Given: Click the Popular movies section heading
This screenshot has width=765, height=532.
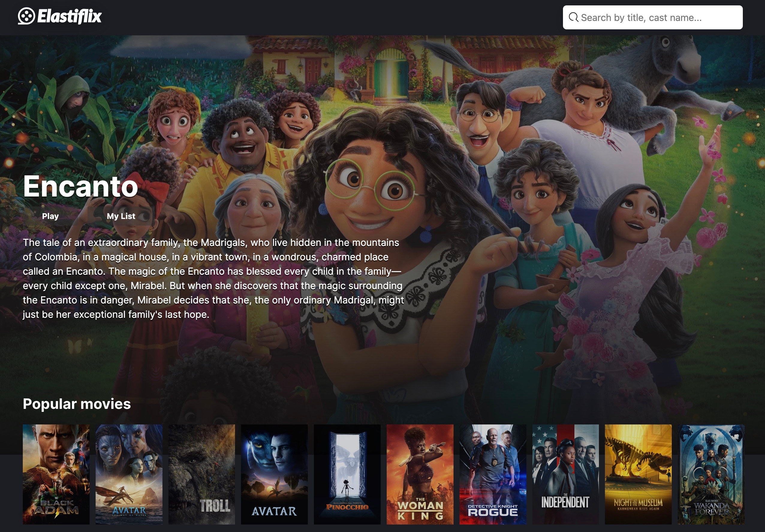Looking at the screenshot, I should click(x=77, y=404).
